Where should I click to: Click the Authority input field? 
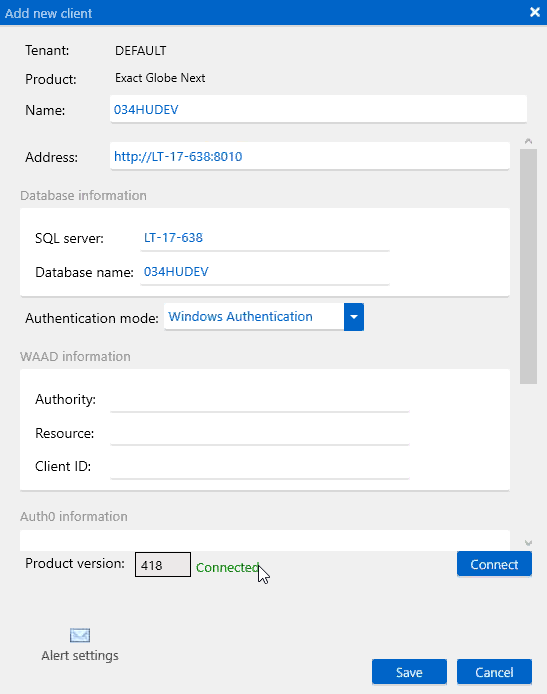point(260,400)
